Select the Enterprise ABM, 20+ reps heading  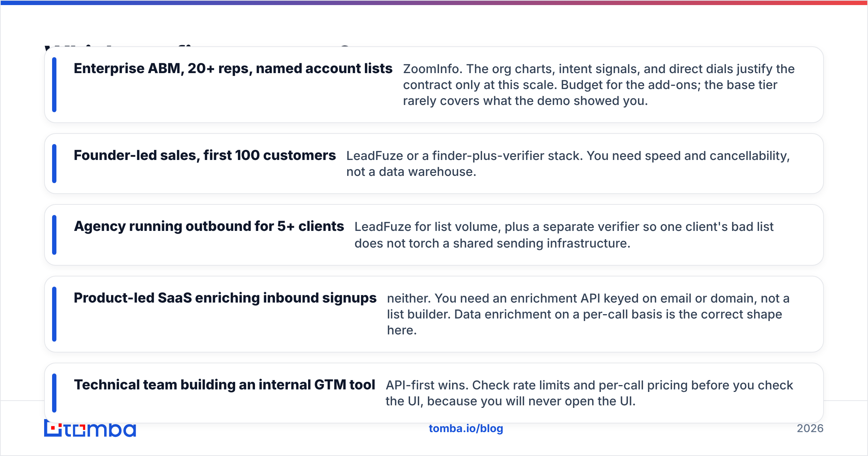click(233, 68)
